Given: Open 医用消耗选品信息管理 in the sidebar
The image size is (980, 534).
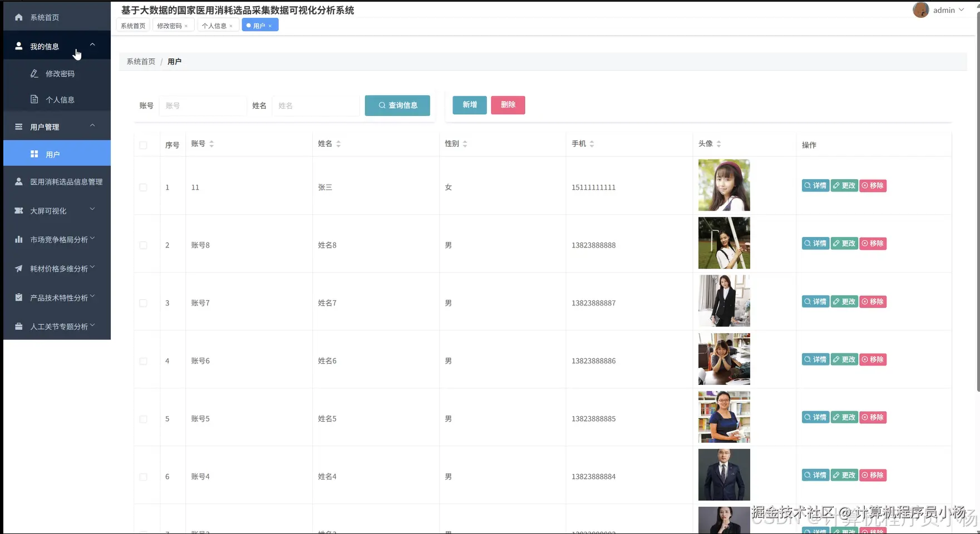Looking at the screenshot, I should pos(57,182).
